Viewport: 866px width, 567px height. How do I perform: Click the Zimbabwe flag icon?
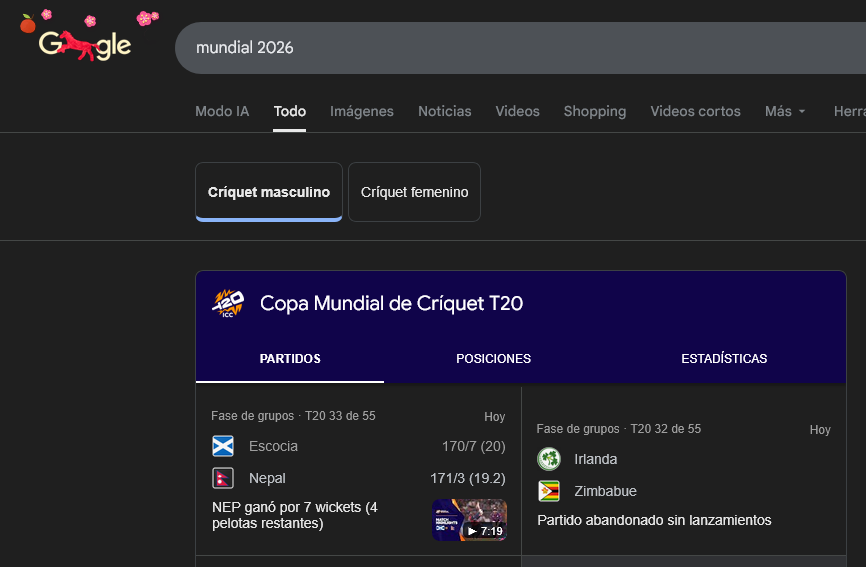549,491
